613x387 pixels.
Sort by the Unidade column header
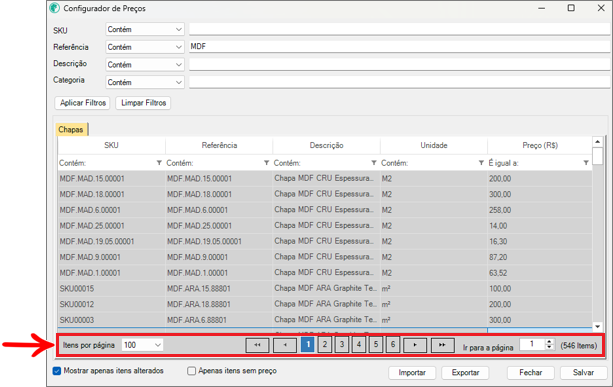434,145
